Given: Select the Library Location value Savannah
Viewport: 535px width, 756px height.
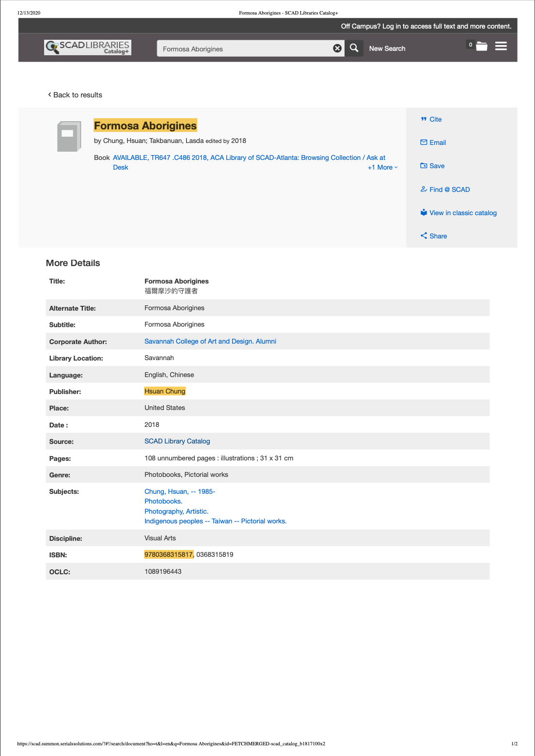Looking at the screenshot, I should [159, 358].
